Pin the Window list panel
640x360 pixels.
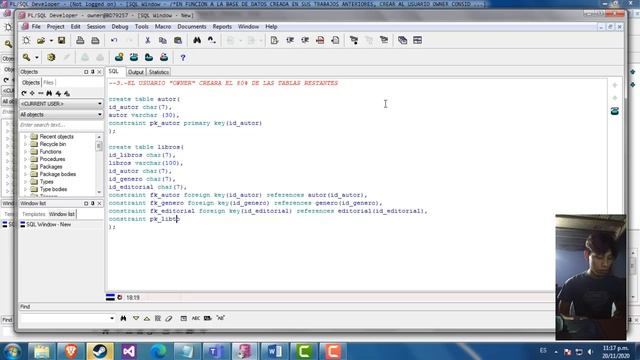pyautogui.click(x=93, y=203)
